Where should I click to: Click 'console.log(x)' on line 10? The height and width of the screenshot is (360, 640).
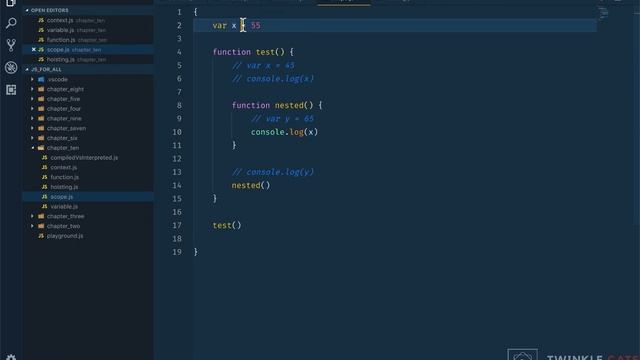pyautogui.click(x=284, y=132)
